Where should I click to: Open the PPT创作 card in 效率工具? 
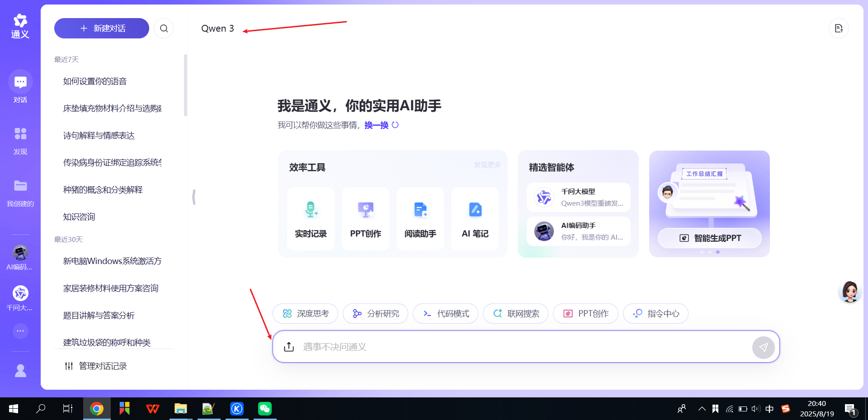pyautogui.click(x=365, y=219)
